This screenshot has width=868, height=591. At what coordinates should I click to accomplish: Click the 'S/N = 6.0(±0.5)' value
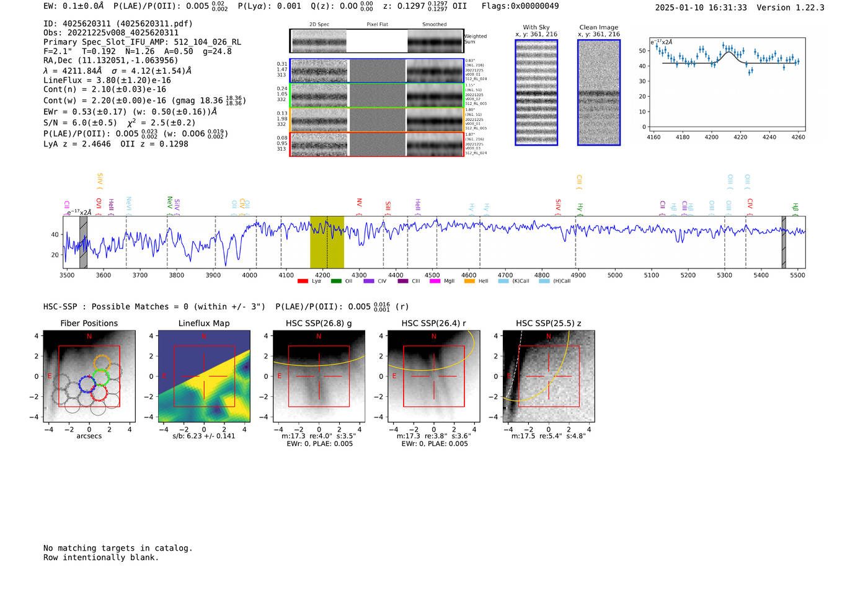coord(80,123)
